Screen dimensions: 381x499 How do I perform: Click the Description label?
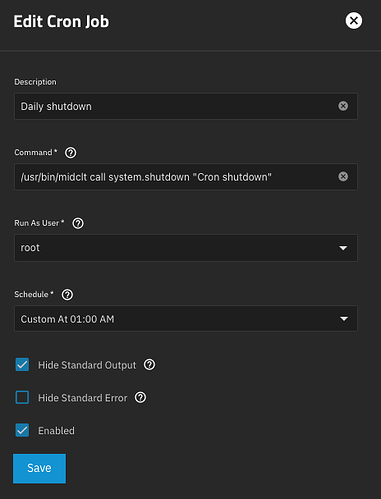pos(35,82)
